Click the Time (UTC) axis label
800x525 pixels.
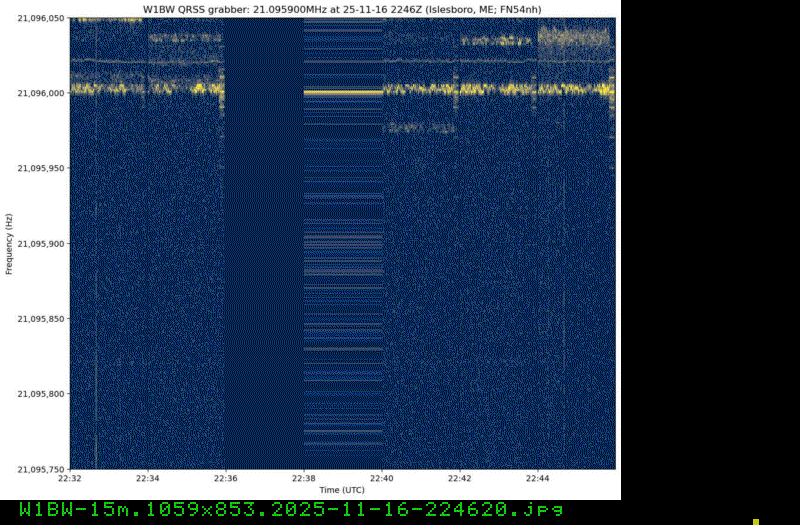(x=342, y=490)
